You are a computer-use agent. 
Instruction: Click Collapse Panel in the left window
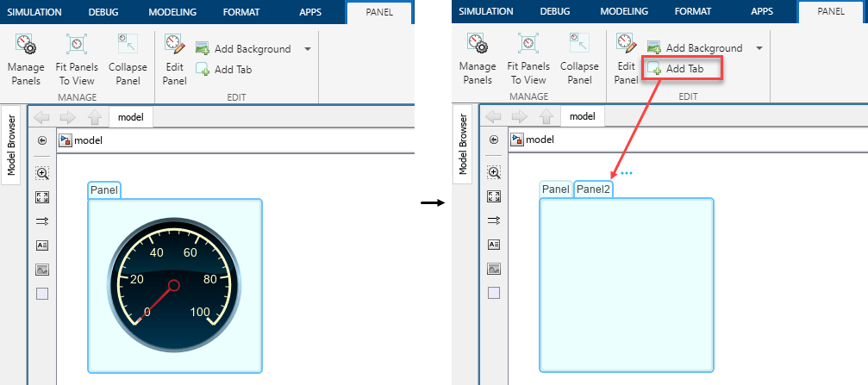point(128,59)
